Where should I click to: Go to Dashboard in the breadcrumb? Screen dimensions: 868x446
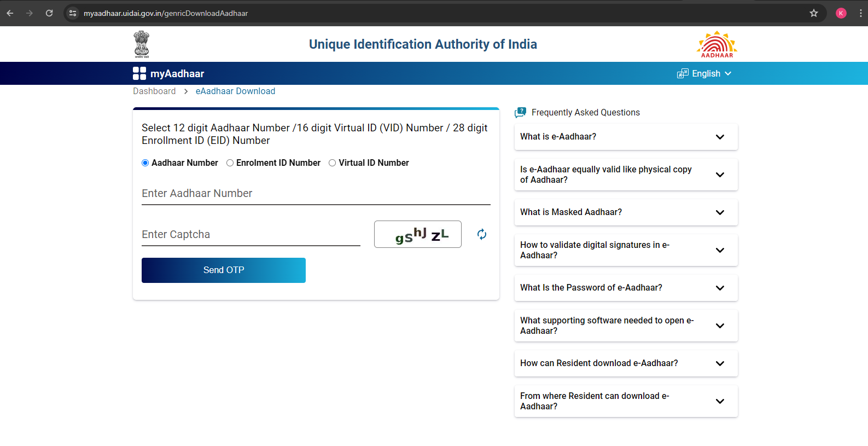pyautogui.click(x=154, y=91)
